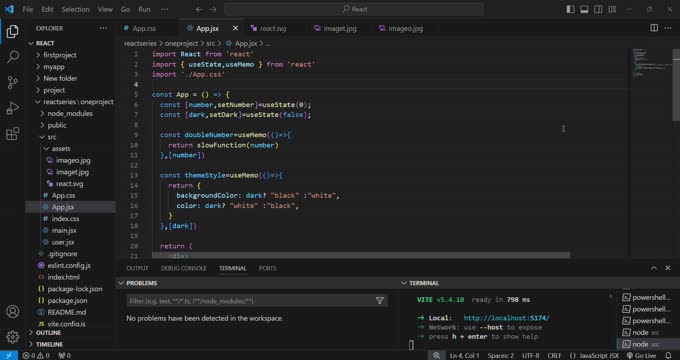Switch to the react.svg editor tab
680x360 pixels.
273,29
